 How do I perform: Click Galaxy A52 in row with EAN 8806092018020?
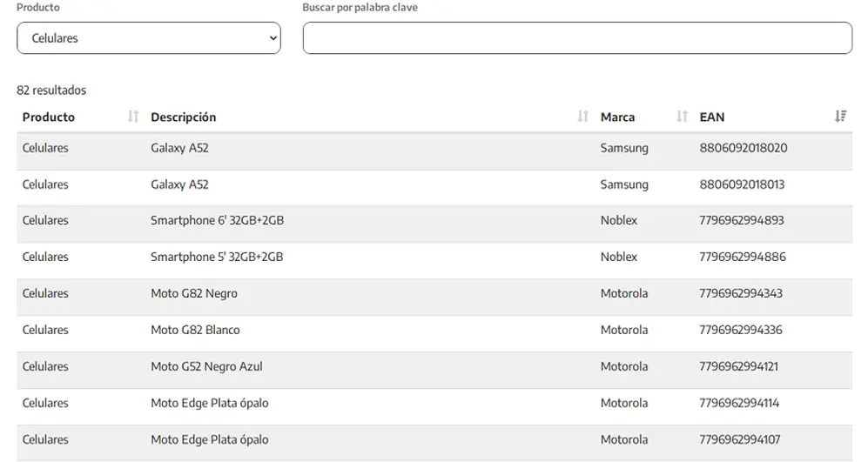[179, 148]
